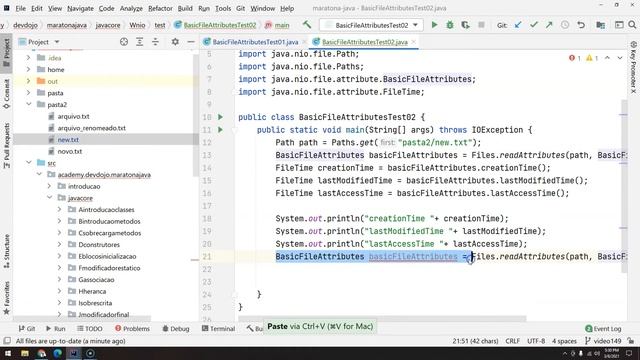Open the File menu
Screen dimensions: 640x360
click(20, 8)
